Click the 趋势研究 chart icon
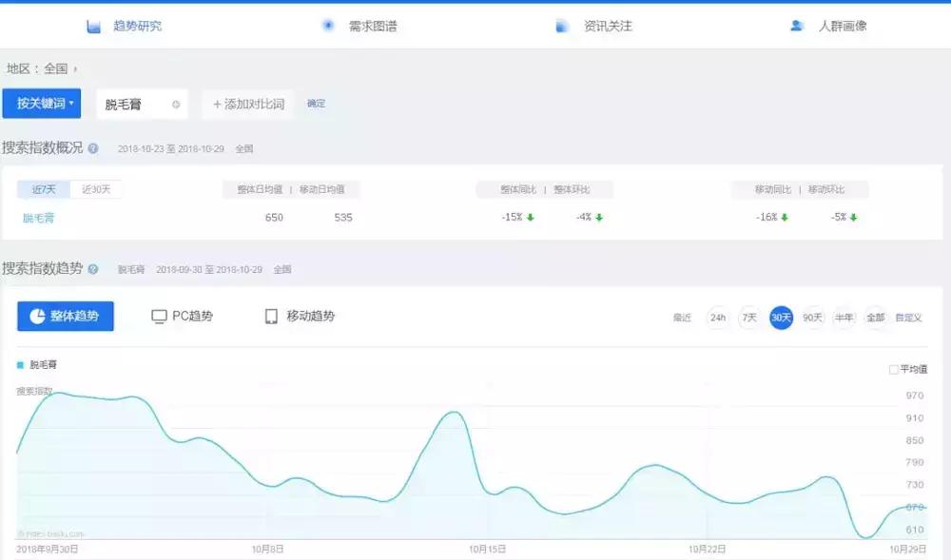 pyautogui.click(x=91, y=25)
